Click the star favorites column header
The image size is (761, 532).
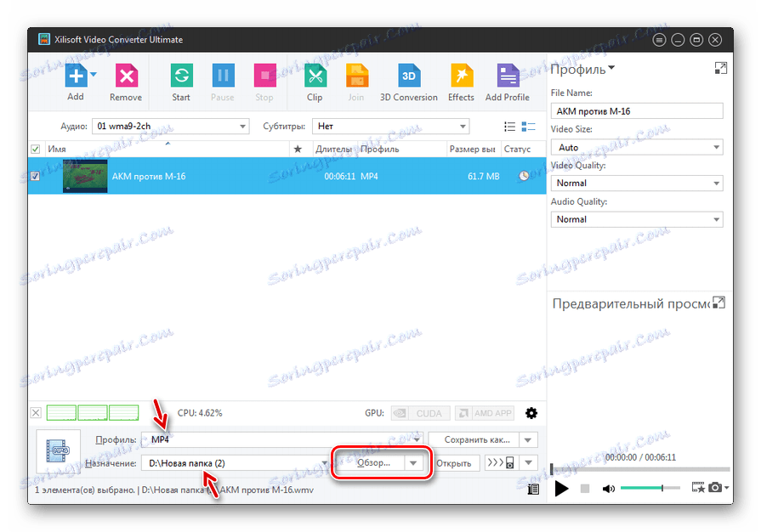click(x=298, y=149)
